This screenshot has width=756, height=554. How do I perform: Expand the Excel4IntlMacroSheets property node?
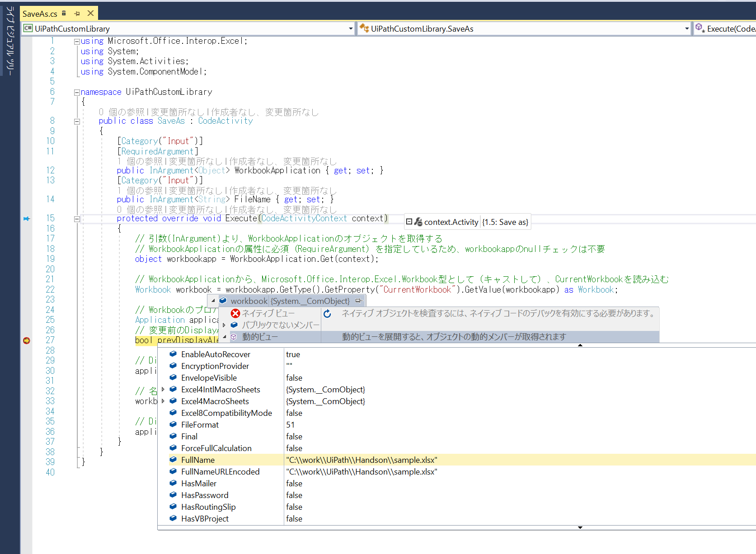[x=163, y=389]
